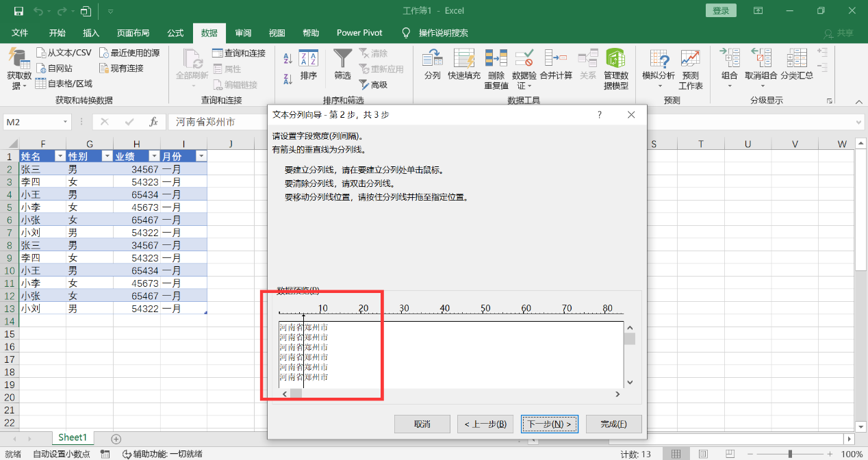Viewport: 868px width, 460px height.
Task: Click the Save icon in title bar
Action: coord(18,11)
